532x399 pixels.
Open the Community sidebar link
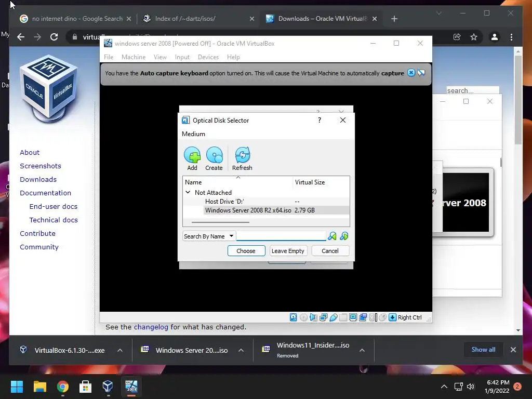39,247
